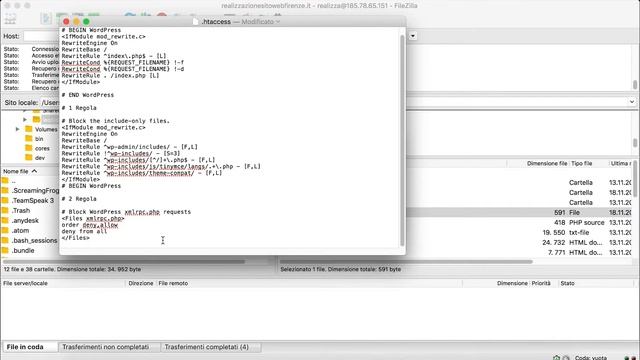Open the Site Manager toolbar icon
The height and width of the screenshot is (360, 640).
click(x=10, y=19)
